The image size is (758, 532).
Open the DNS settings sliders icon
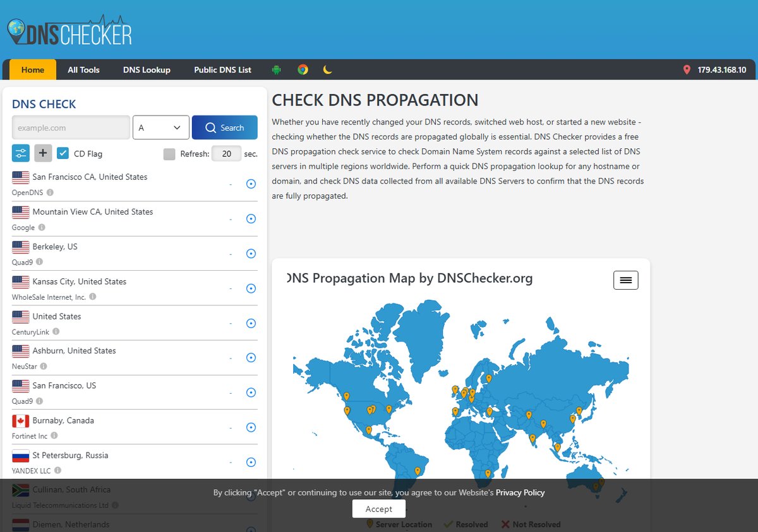21,153
